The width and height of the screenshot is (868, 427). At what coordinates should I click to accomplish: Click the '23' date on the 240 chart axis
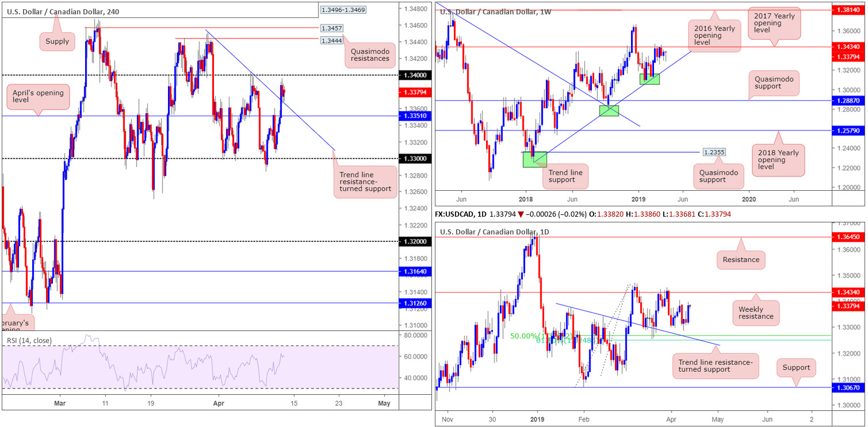point(338,403)
